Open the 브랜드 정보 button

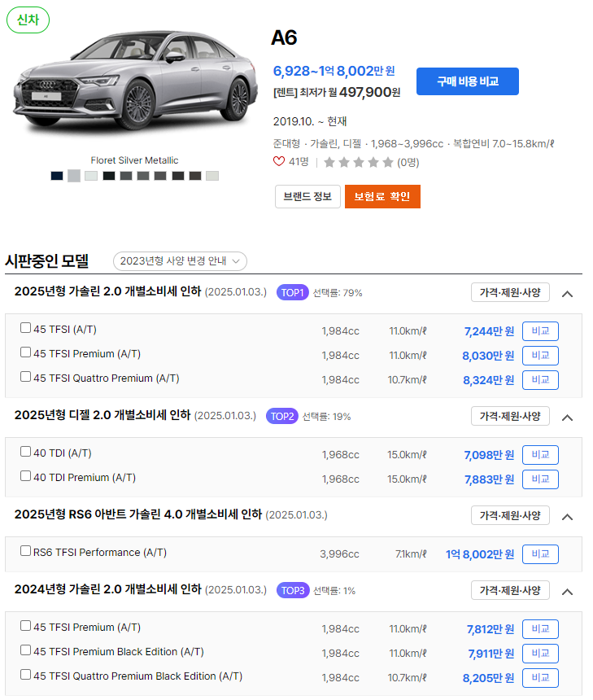click(307, 197)
